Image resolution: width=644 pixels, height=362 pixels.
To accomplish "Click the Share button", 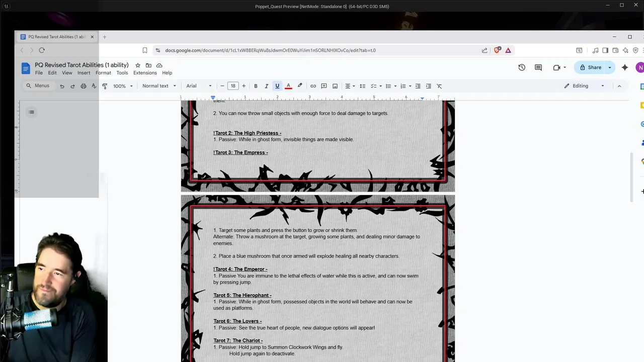I will click(590, 67).
